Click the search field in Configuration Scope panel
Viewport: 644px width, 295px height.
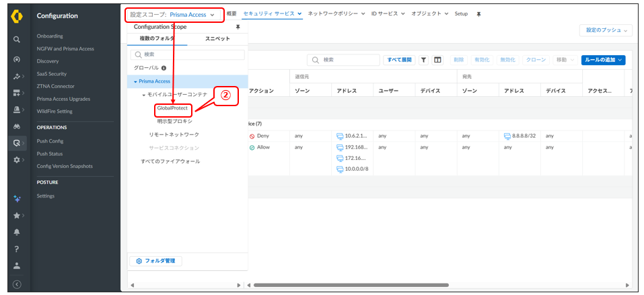click(x=187, y=54)
